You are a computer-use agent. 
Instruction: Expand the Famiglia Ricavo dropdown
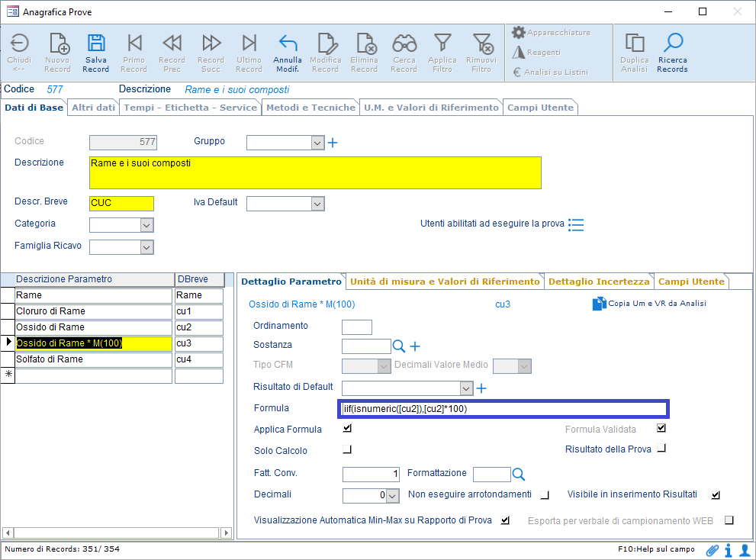tap(146, 247)
